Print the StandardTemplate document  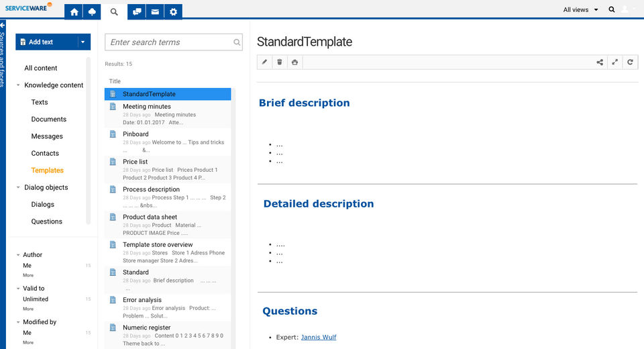click(294, 62)
